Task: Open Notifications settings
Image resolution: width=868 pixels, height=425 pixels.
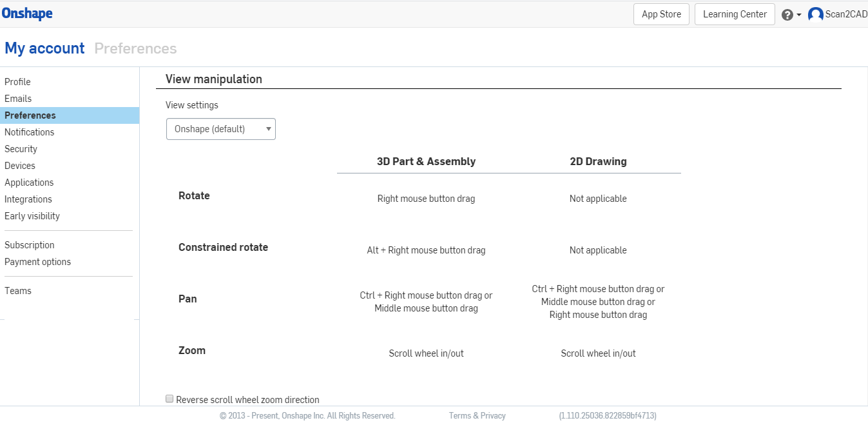Action: 30,132
